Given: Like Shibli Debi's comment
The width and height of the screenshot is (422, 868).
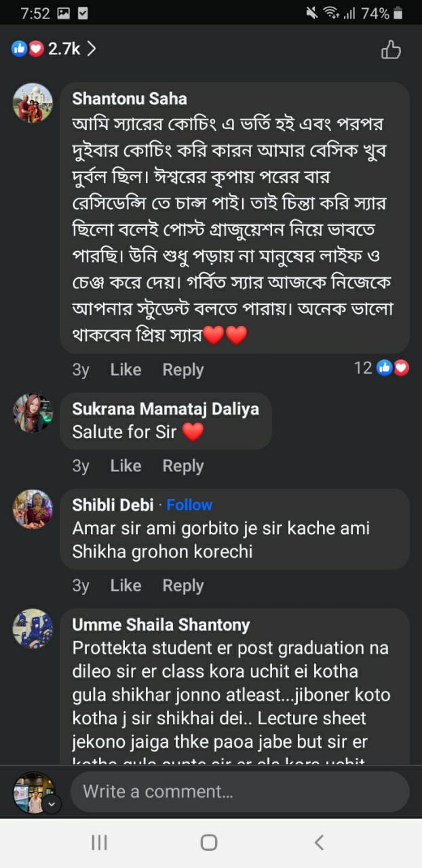Looking at the screenshot, I should click(x=126, y=585).
